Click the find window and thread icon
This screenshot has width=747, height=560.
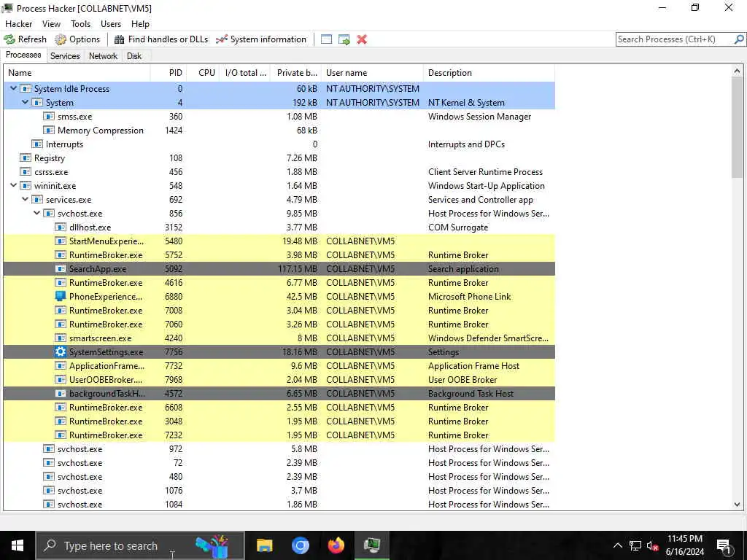coord(344,39)
